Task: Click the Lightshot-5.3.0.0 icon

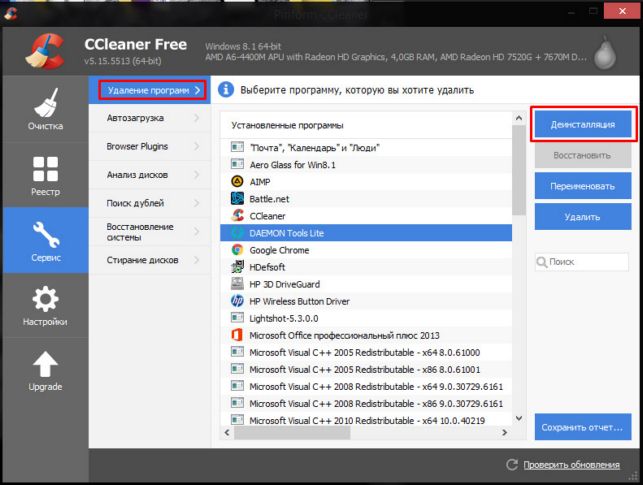Action: coord(237,318)
